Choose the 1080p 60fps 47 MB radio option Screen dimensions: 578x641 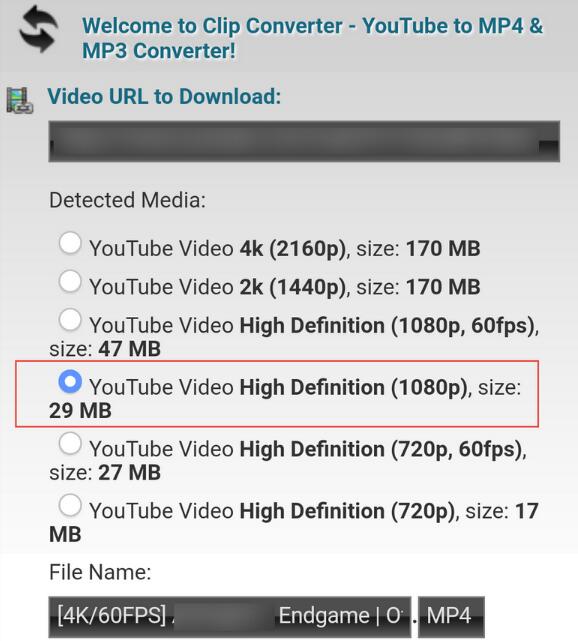click(x=70, y=320)
